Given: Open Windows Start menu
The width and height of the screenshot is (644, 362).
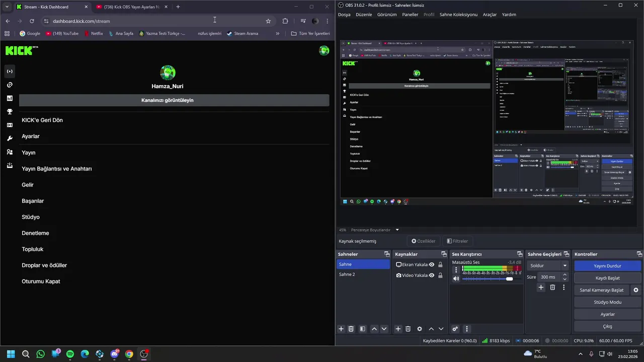Looking at the screenshot, I should (11, 354).
